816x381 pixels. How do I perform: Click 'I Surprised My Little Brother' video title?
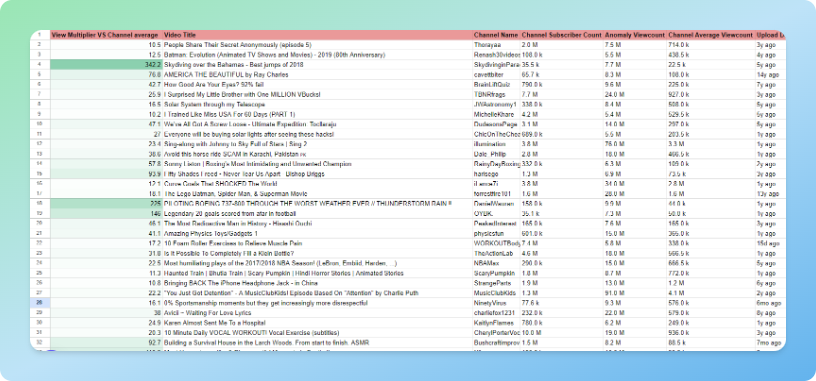pos(317,94)
